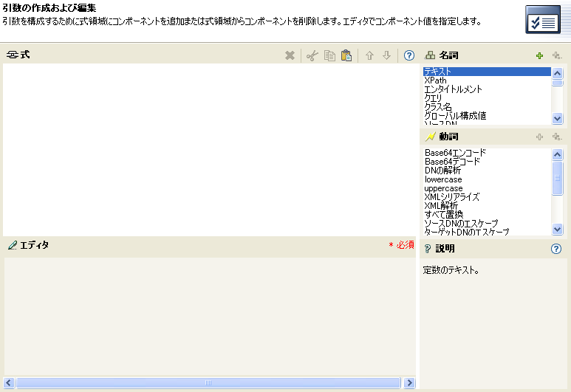Click the 式 expression icon
The width and height of the screenshot is (571, 392).
[13, 55]
